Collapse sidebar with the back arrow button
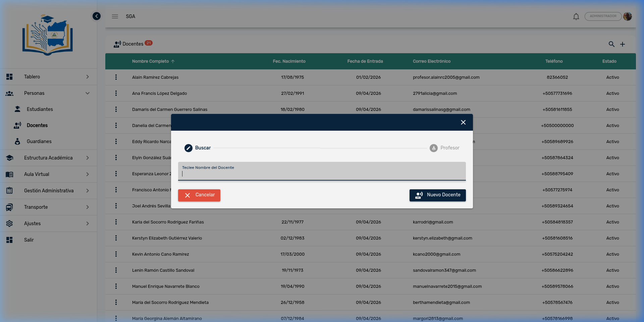 point(97,16)
